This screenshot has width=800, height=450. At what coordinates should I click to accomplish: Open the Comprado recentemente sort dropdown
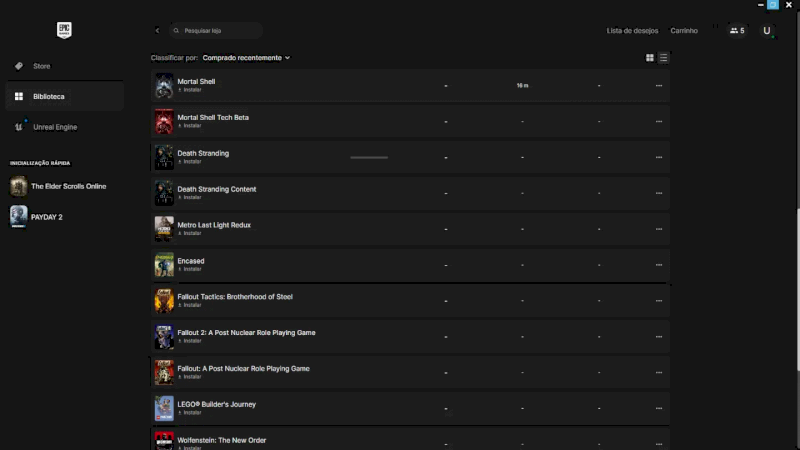[x=246, y=58]
